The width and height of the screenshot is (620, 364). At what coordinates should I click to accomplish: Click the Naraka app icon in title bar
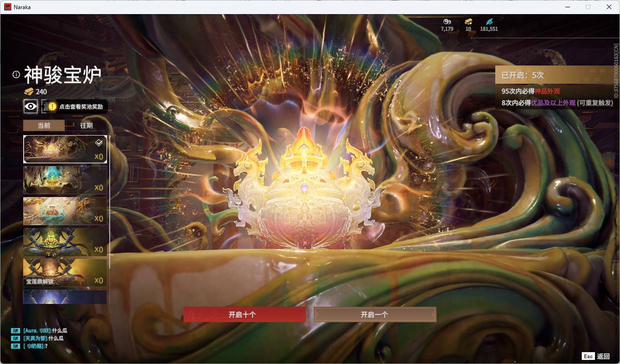[8, 7]
